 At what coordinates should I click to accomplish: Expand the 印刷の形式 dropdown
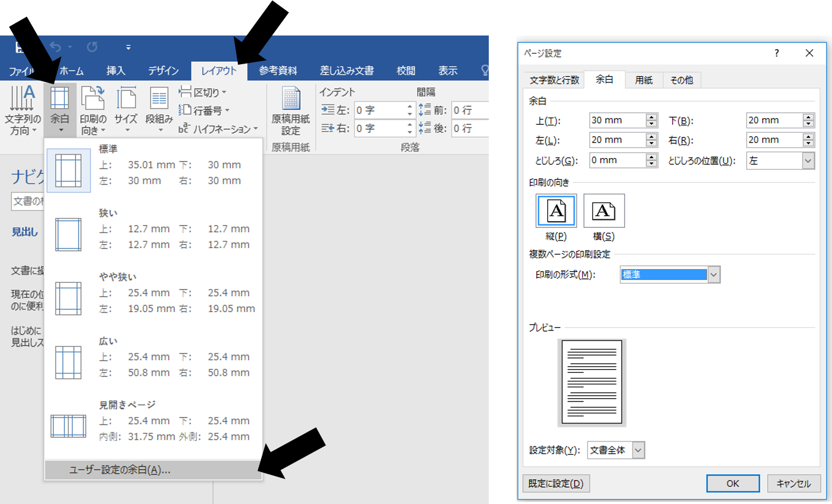(713, 275)
